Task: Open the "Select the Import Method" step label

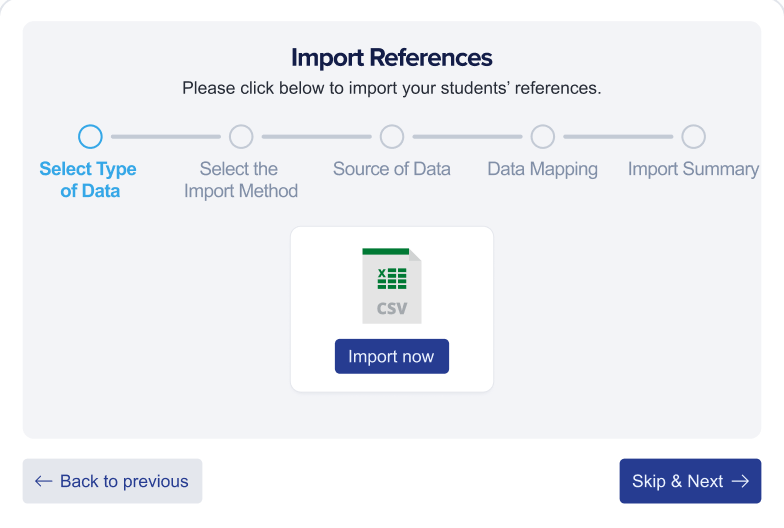Action: (241, 180)
